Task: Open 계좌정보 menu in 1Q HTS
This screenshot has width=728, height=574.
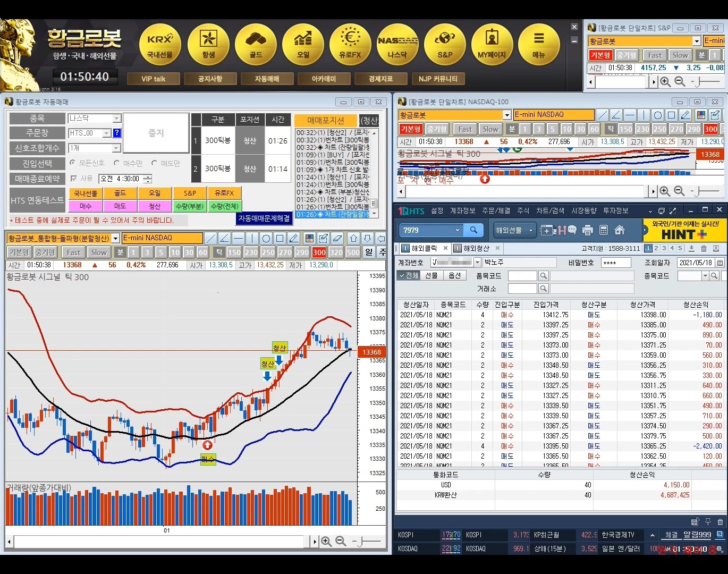Action: [462, 210]
